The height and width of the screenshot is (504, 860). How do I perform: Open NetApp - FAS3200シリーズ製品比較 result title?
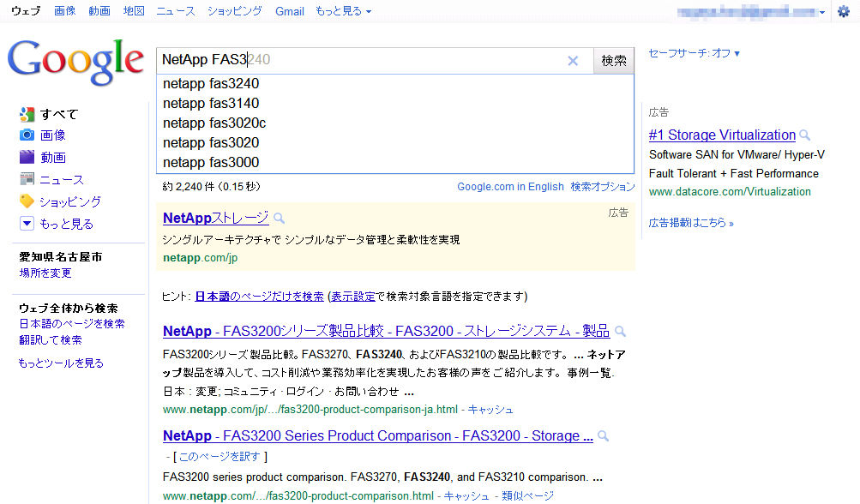(386, 331)
